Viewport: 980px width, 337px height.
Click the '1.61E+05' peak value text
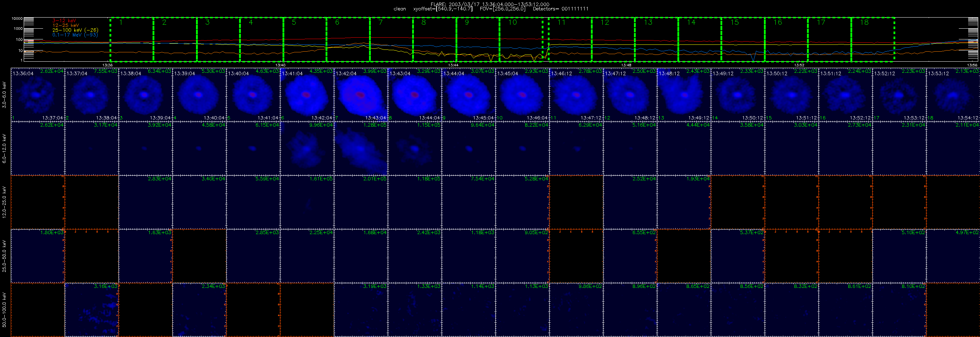point(321,179)
